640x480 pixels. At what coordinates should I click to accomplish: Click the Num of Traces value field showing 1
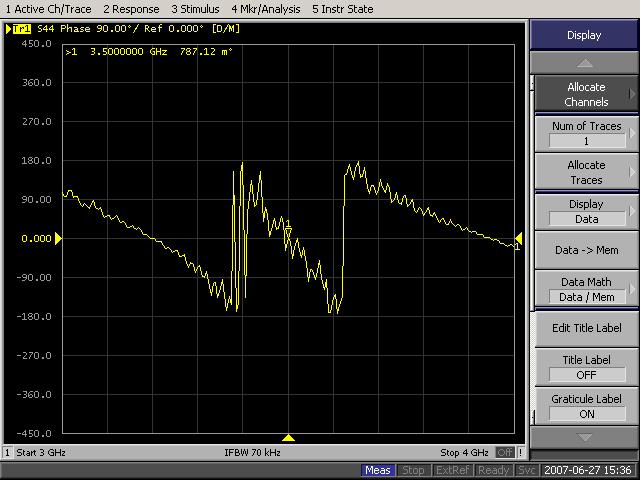(587, 141)
